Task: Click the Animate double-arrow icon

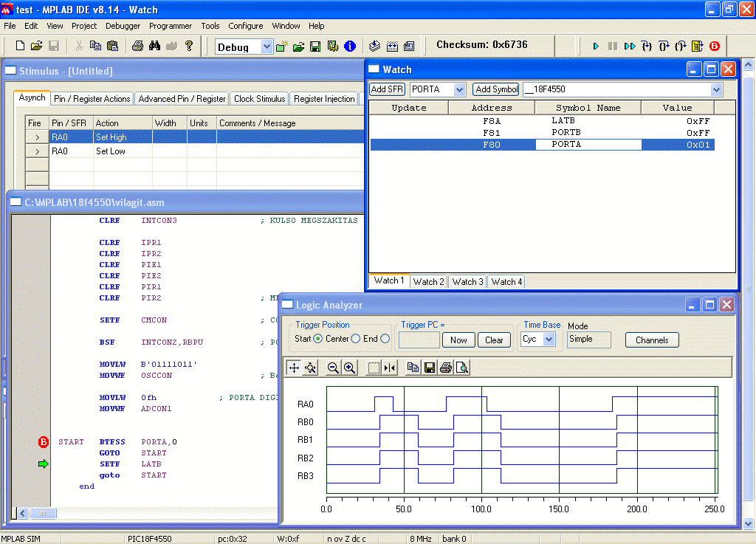Action: tap(629, 46)
